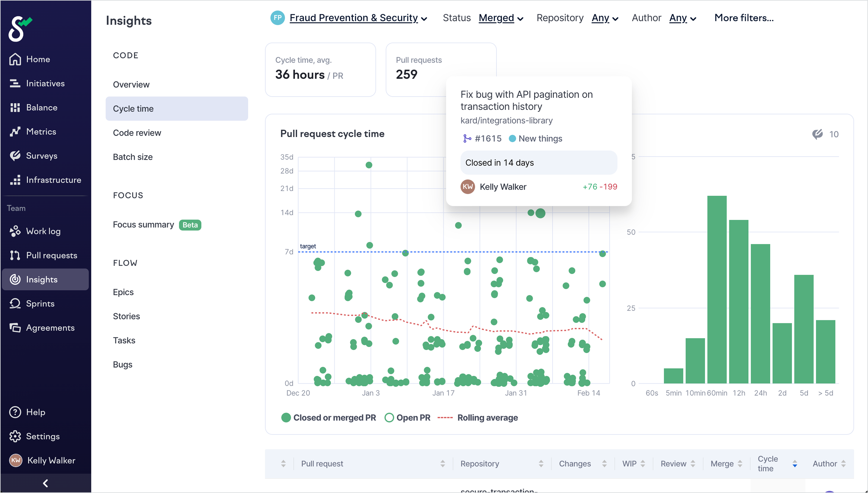Open the Surveys sidebar icon

(15, 156)
